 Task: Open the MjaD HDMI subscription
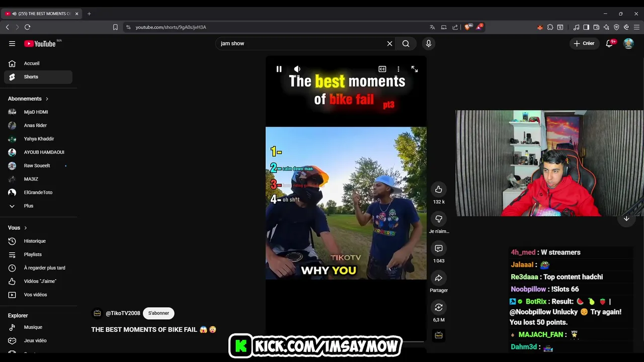pyautogui.click(x=38, y=112)
